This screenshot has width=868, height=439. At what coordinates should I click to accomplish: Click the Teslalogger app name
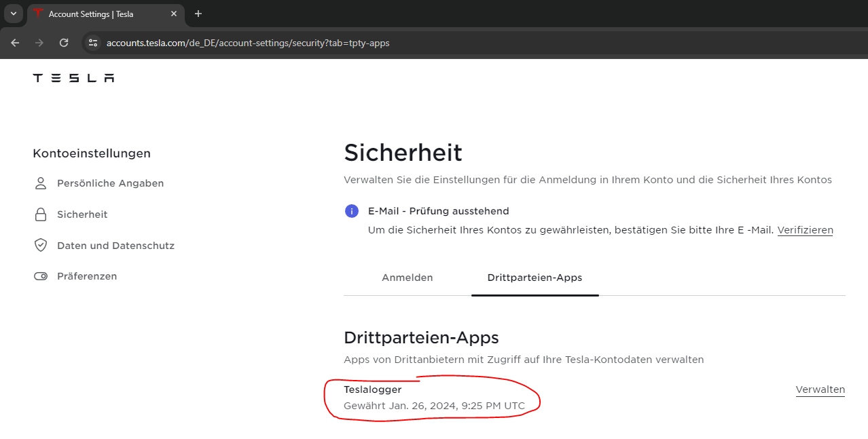click(x=373, y=389)
